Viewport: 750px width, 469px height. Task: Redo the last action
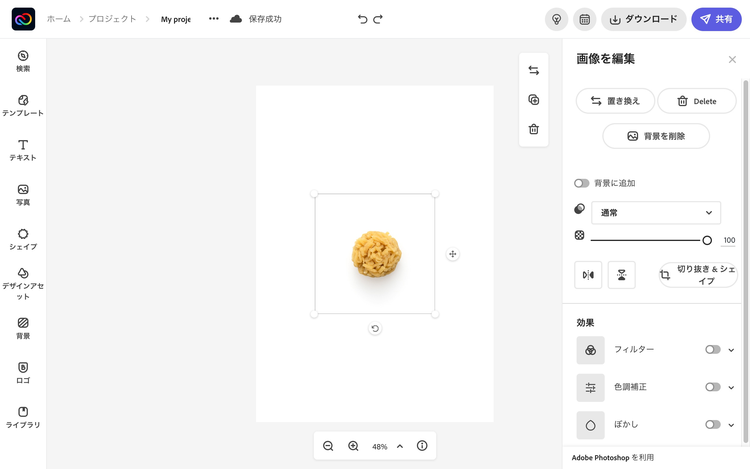click(x=378, y=19)
